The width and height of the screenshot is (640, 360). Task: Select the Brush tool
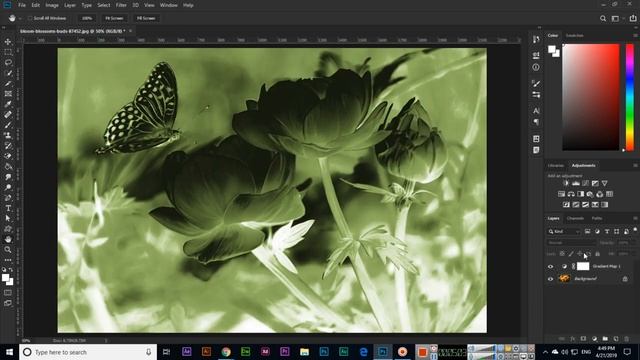(x=8, y=125)
